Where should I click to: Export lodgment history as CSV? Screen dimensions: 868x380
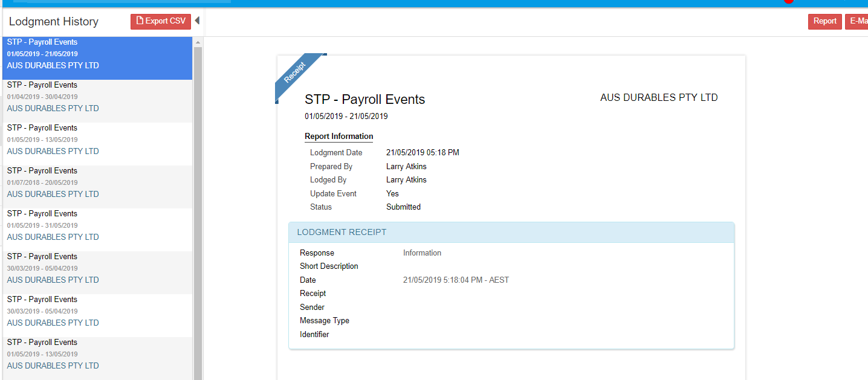(x=161, y=21)
